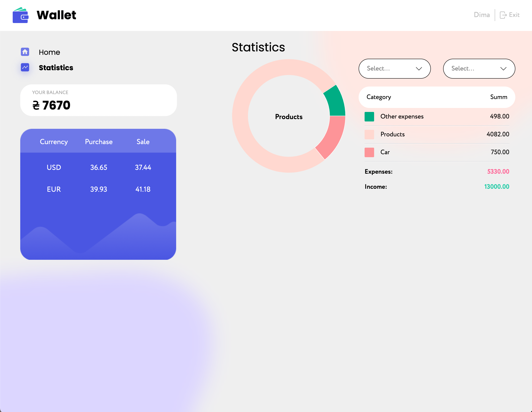The image size is (532, 412).
Task: Click the Purchase column header
Action: (99, 142)
